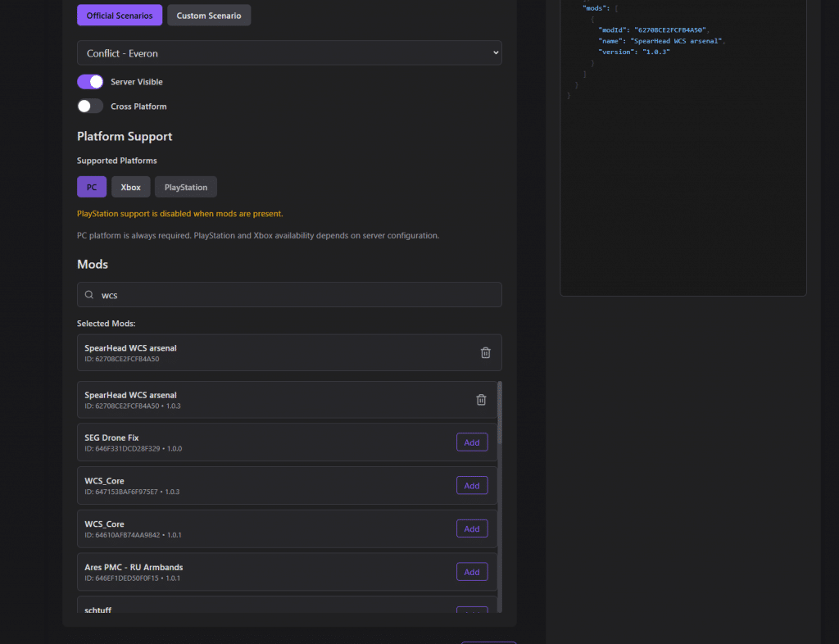Switch to the Custom Scenario tab
The width and height of the screenshot is (839, 644).
(x=208, y=15)
